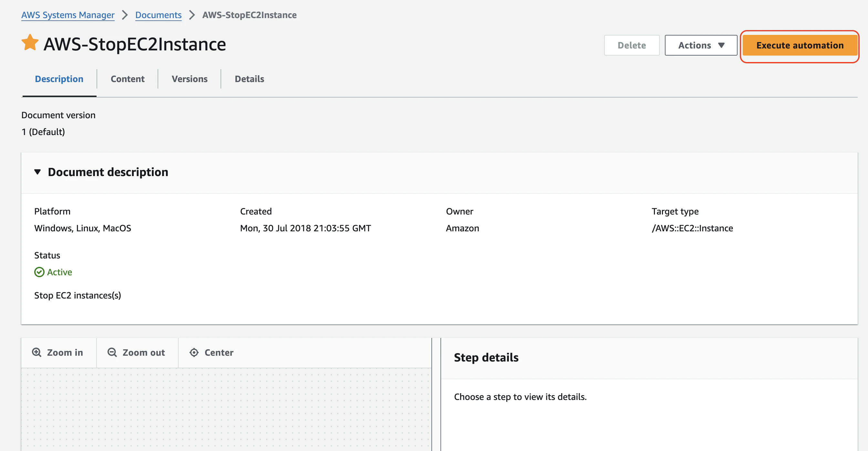Collapse the Document description section
The width and height of the screenshot is (868, 451).
[37, 172]
